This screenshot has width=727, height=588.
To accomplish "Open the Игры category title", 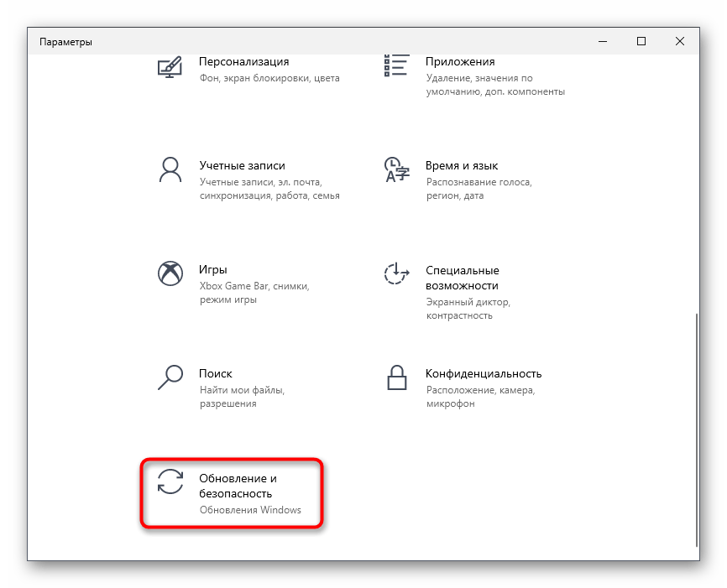I will point(213,269).
